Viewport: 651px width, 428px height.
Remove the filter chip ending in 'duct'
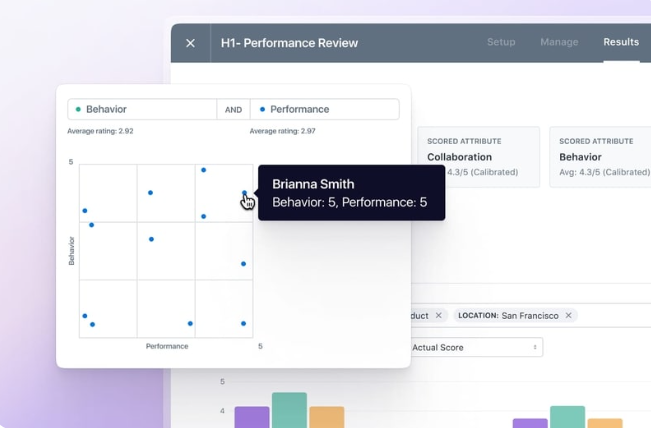pyautogui.click(x=438, y=315)
